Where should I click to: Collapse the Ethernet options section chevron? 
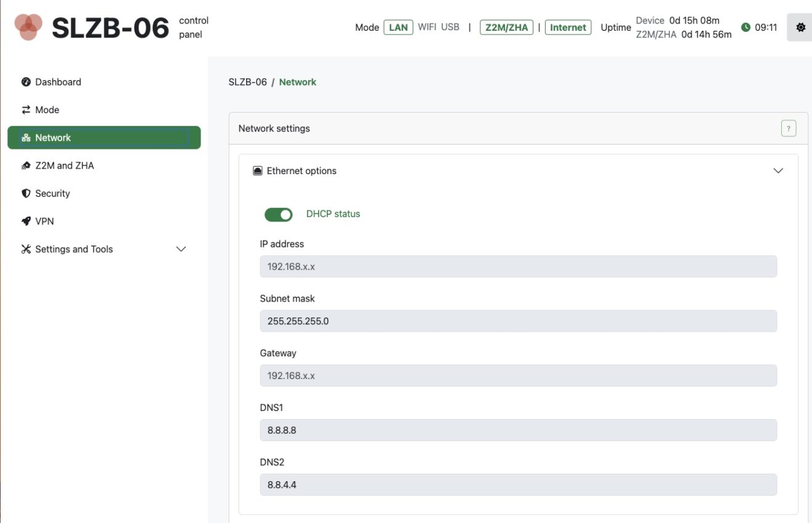pos(779,170)
